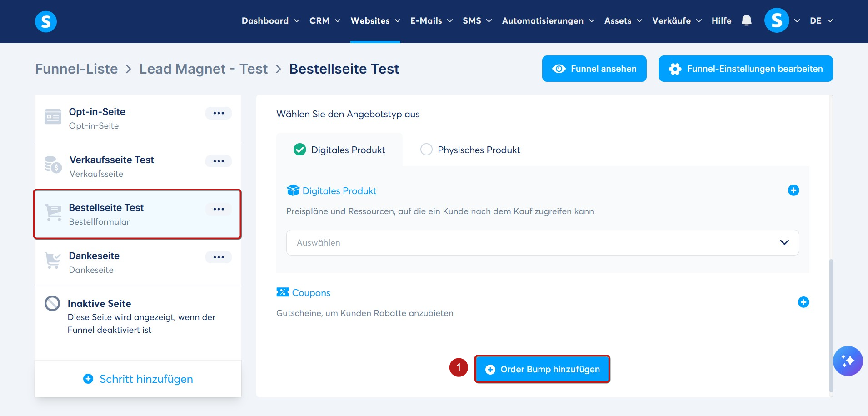Open the notifications bell icon
The image size is (868, 416).
point(746,20)
